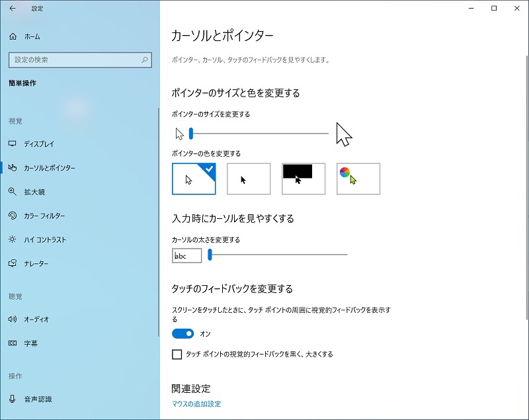Check the タッチ ポイントの視覚的フィードバック checkbox
This screenshot has width=529, height=420.
(177, 354)
